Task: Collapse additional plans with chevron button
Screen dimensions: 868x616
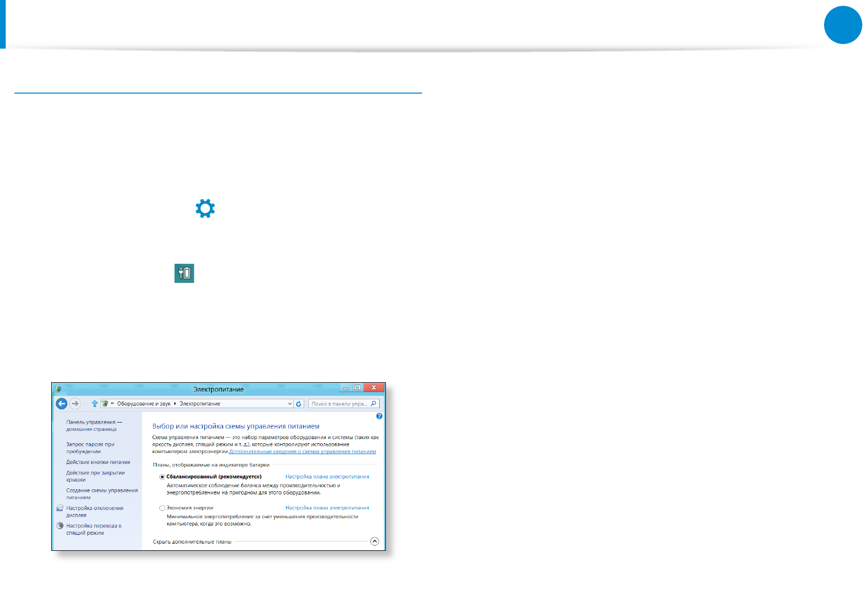Action: point(375,542)
